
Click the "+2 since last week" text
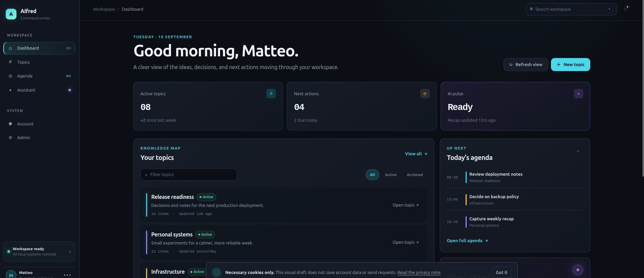[158, 120]
